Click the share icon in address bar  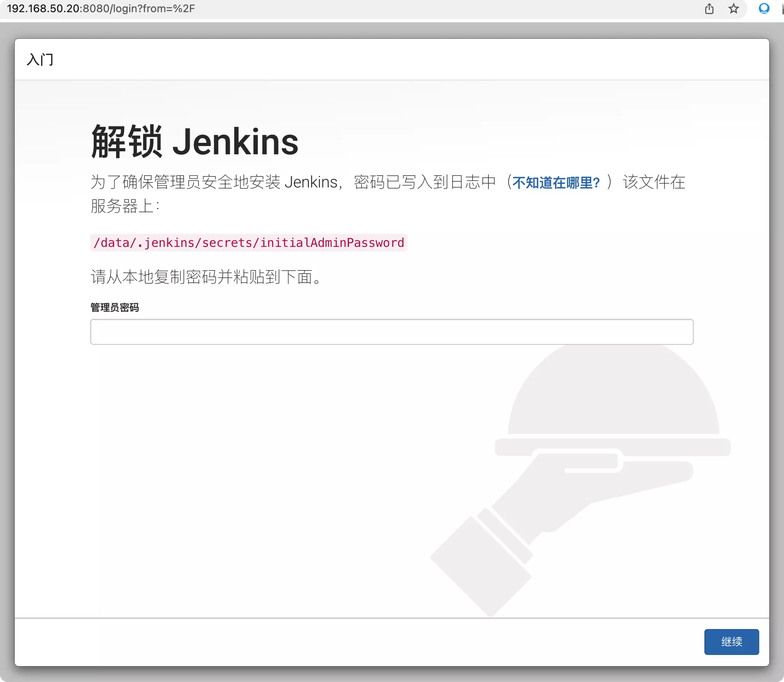709,8
